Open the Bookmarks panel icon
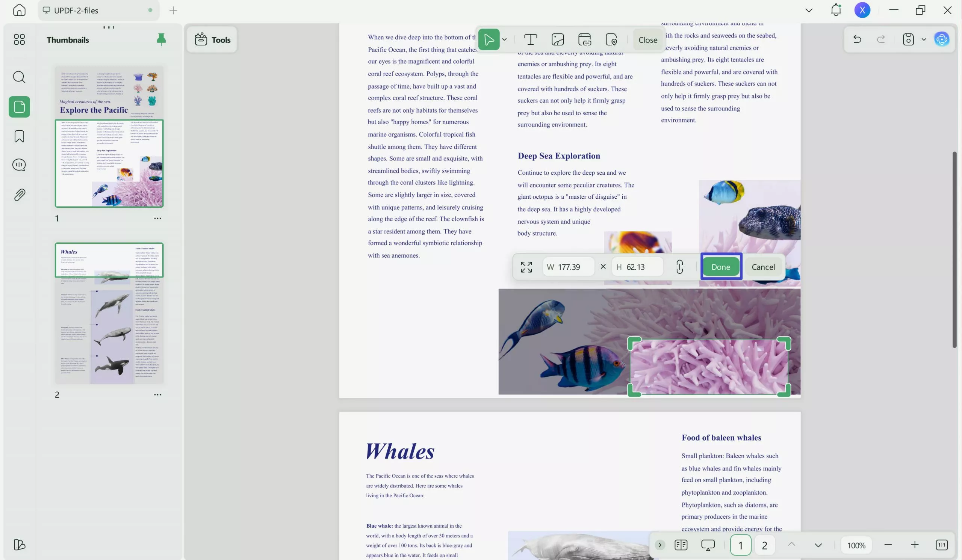The image size is (962, 560). [19, 136]
